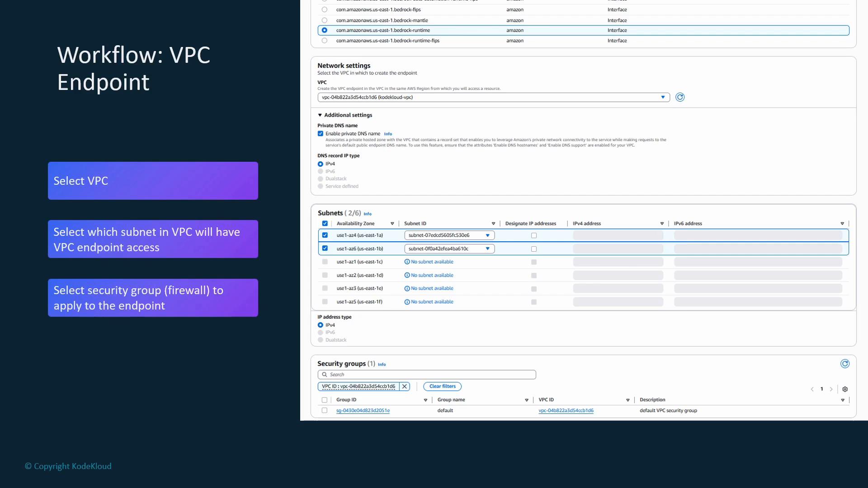
Task: Click the use1-az1 (us-east-1c) zone text
Action: pyautogui.click(x=359, y=262)
